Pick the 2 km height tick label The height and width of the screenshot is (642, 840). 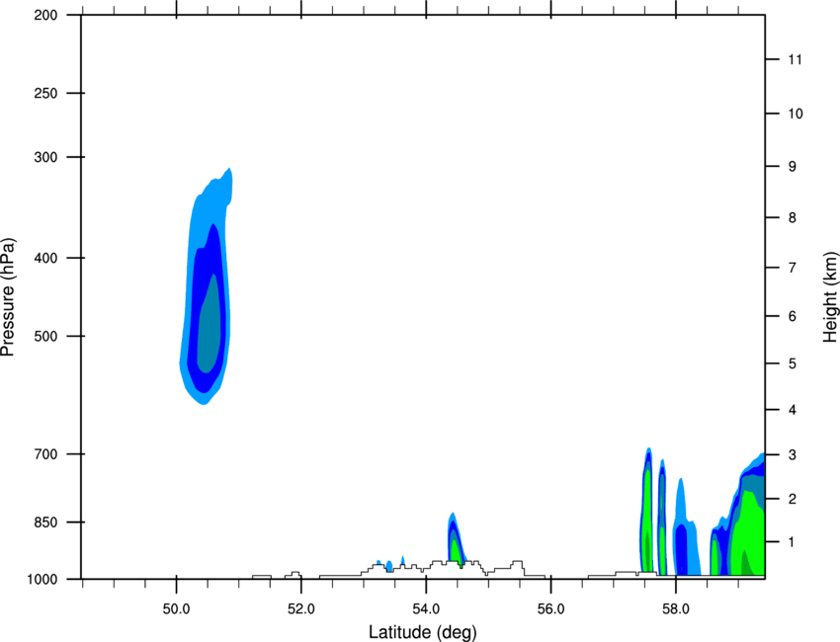[x=793, y=499]
